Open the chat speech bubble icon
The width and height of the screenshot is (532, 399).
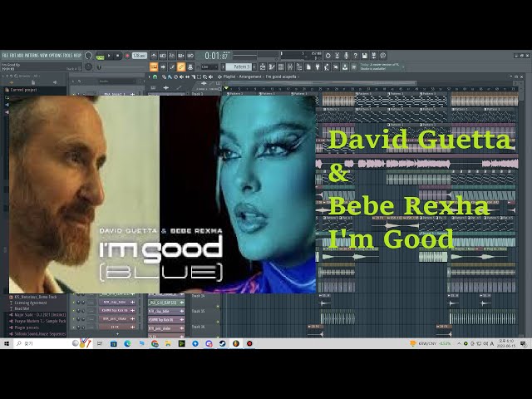pyautogui.click(x=383, y=56)
